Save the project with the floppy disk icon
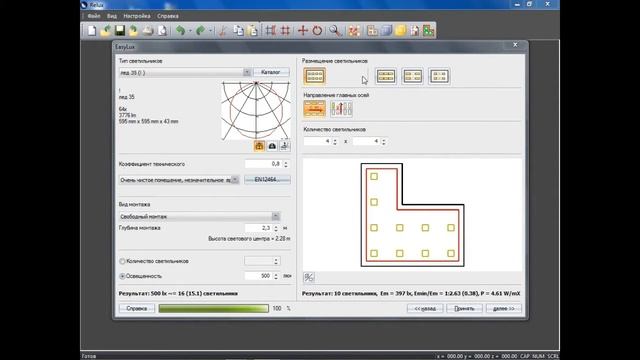This screenshot has width=640, height=360. (x=120, y=31)
